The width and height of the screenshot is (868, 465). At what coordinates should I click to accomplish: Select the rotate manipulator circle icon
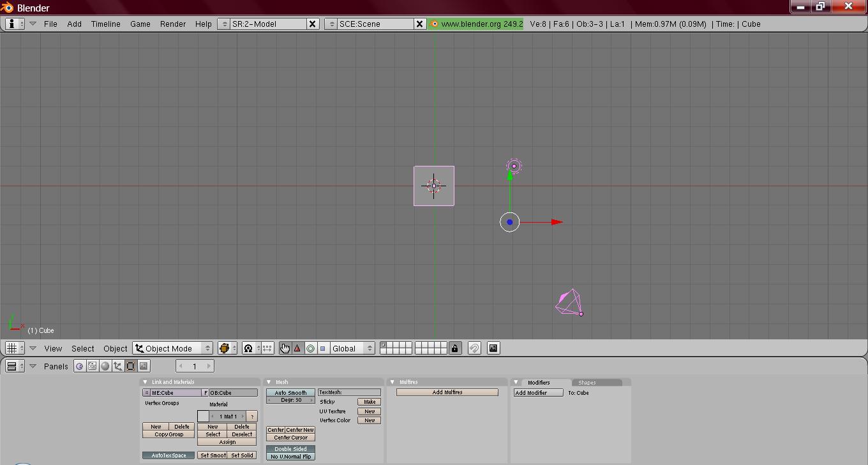pos(310,348)
